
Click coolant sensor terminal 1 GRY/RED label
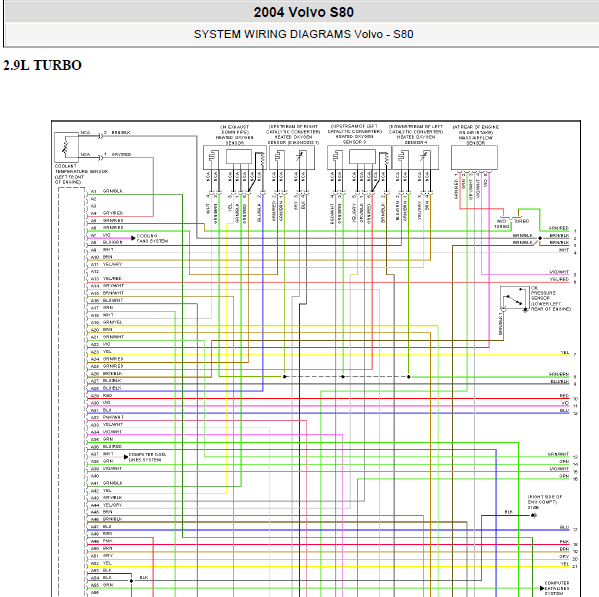[121, 155]
